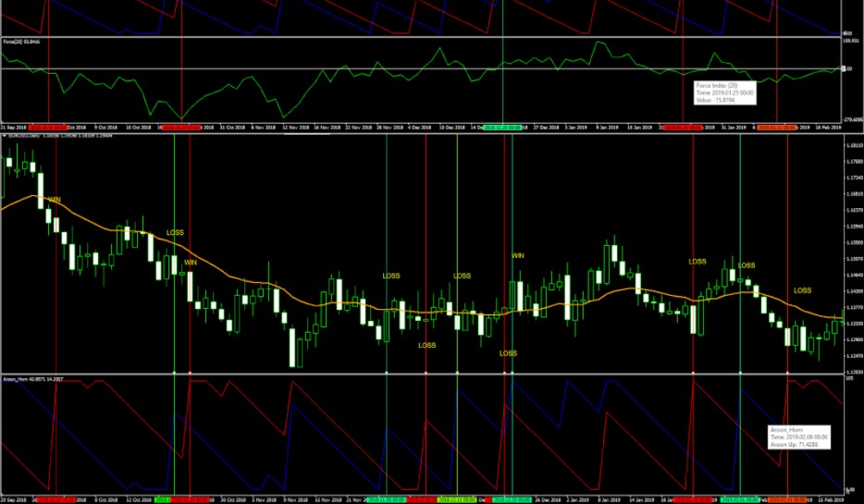Click the 20 Sep 2018 date label
864x504 pixels.
pyautogui.click(x=13, y=500)
